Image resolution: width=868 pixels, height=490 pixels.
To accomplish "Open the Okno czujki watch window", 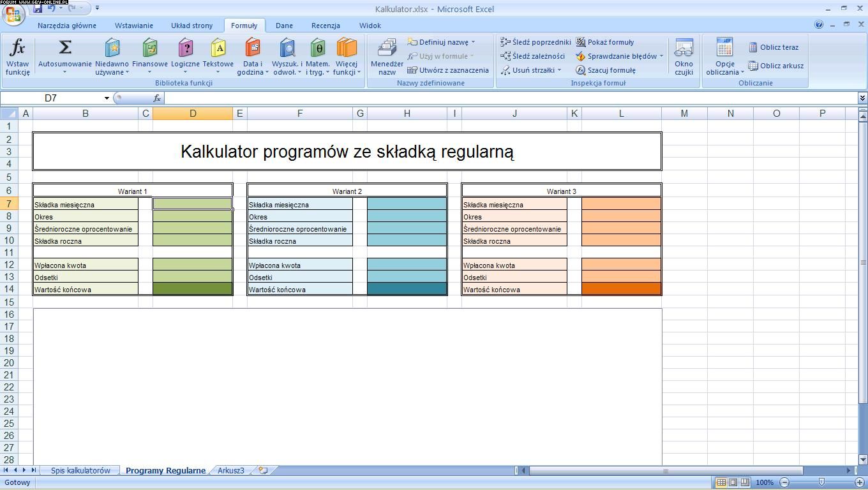I will (684, 56).
